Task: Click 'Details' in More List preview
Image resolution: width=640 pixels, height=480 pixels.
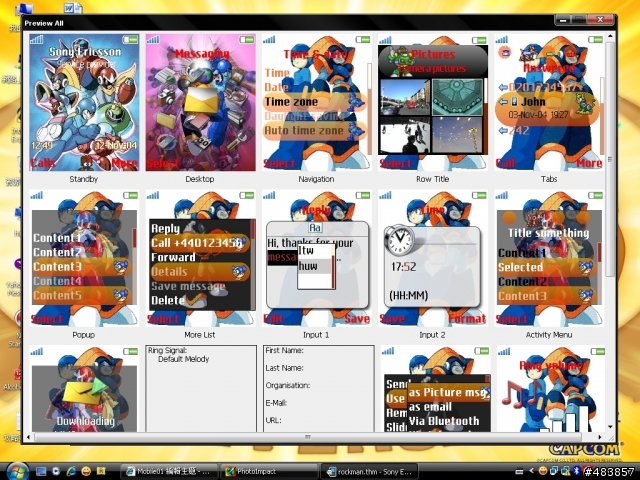Action: pyautogui.click(x=199, y=271)
